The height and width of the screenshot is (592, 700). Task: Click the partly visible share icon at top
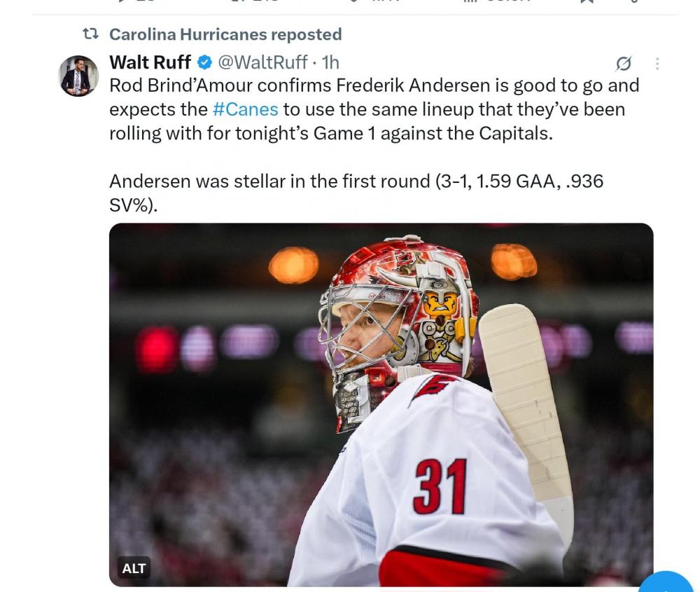click(634, 2)
